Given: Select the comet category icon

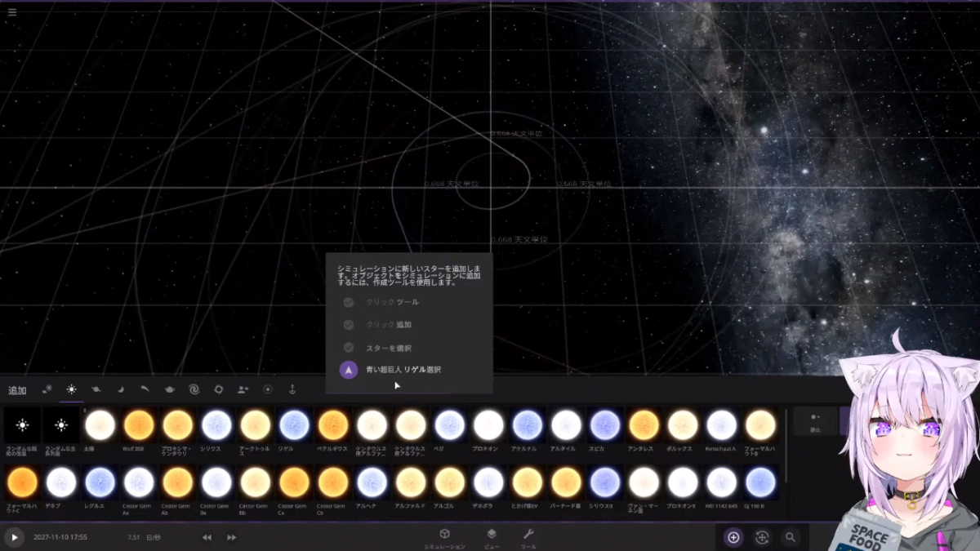Looking at the screenshot, I should tap(145, 390).
